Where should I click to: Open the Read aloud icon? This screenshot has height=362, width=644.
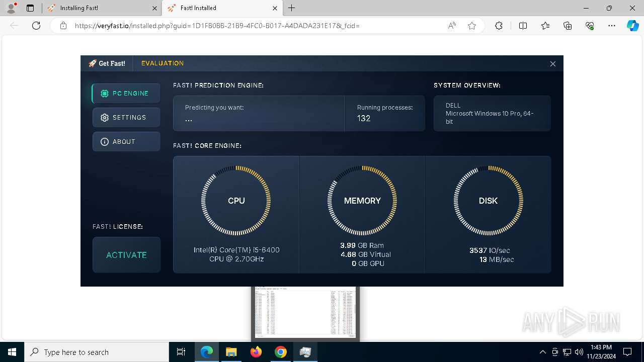(452, 26)
